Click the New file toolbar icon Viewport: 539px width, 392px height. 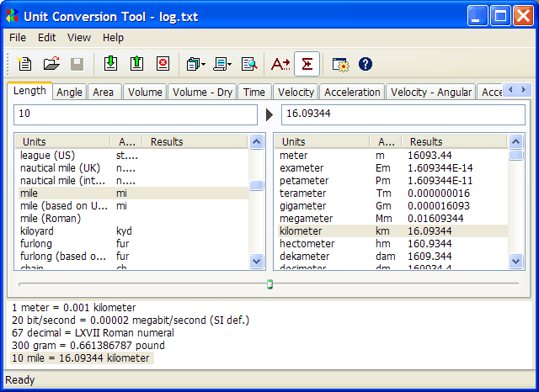point(25,63)
